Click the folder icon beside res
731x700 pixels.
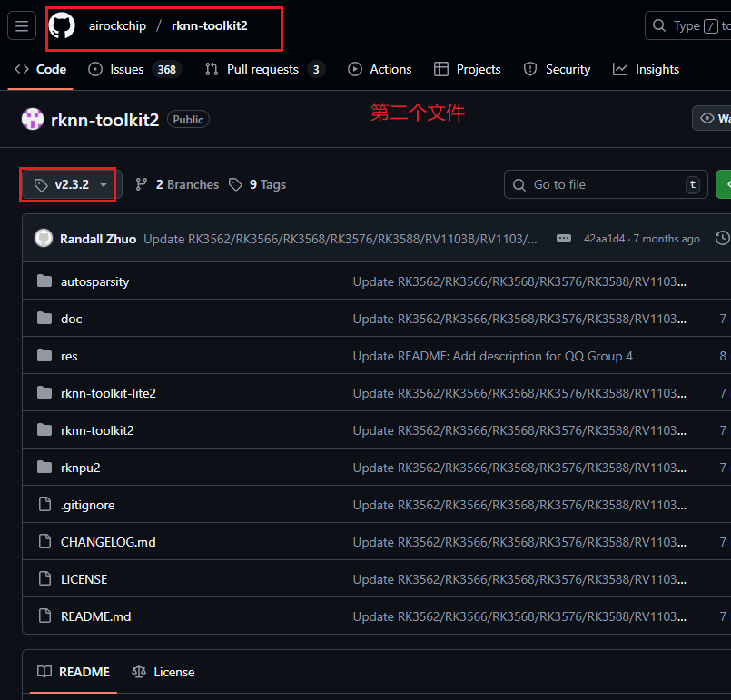44,355
